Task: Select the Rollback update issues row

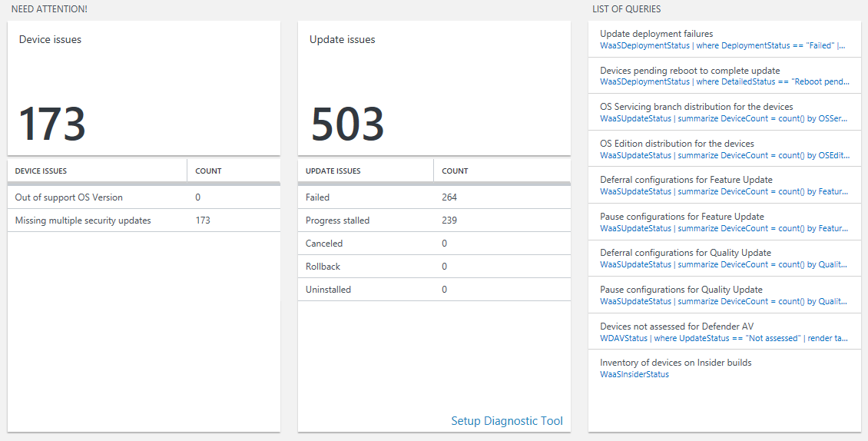Action: 434,267
